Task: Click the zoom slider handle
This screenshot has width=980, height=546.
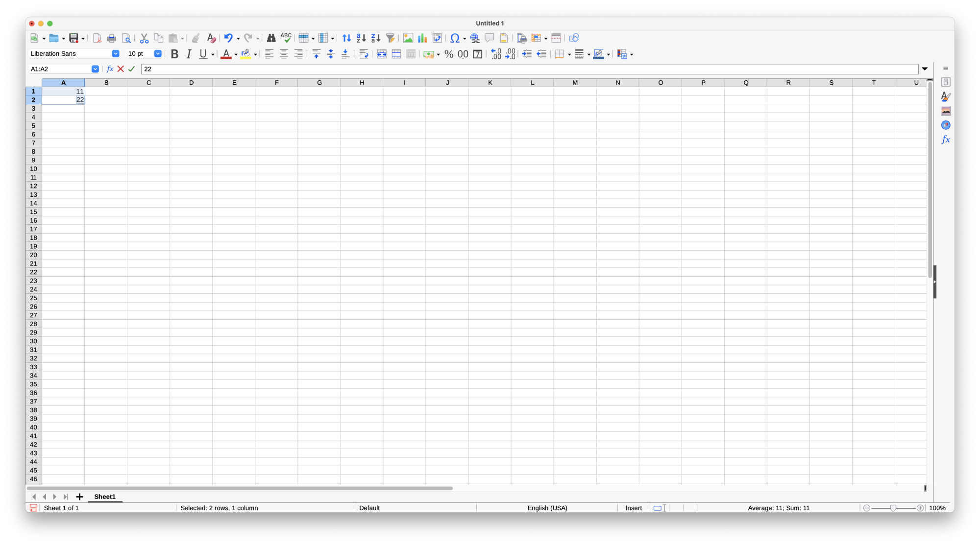Action: pos(893,508)
